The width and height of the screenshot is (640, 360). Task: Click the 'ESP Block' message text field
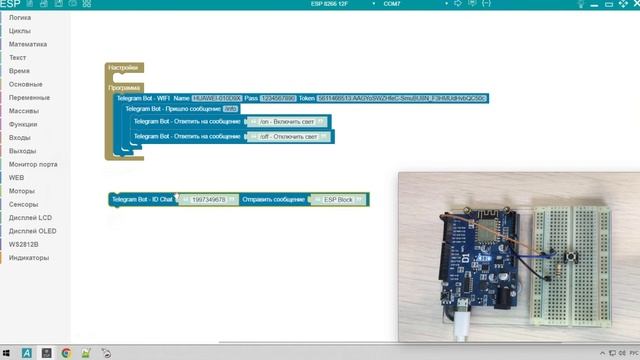pos(338,200)
